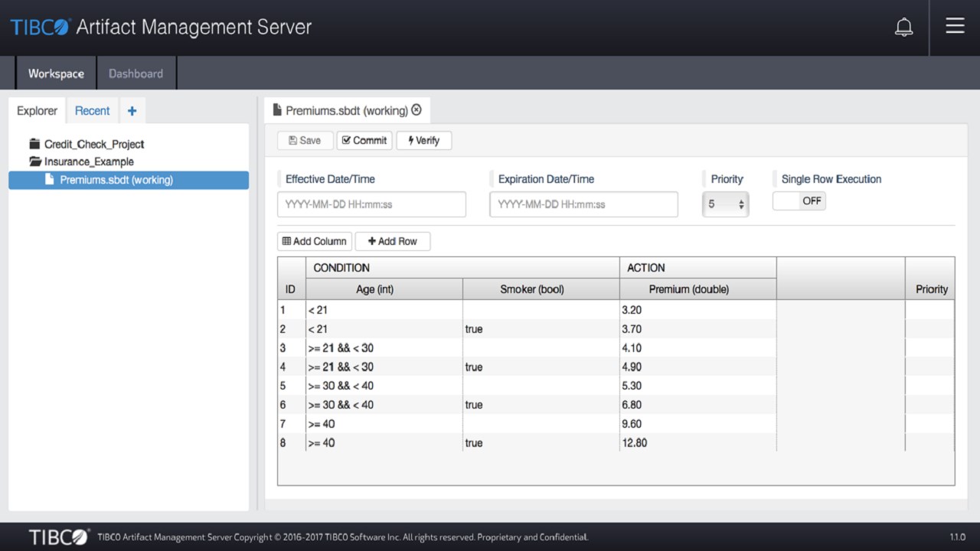Screen dimensions: 980x551
Task: Select the Smoker cell 'true' in row 2
Action: click(541, 329)
